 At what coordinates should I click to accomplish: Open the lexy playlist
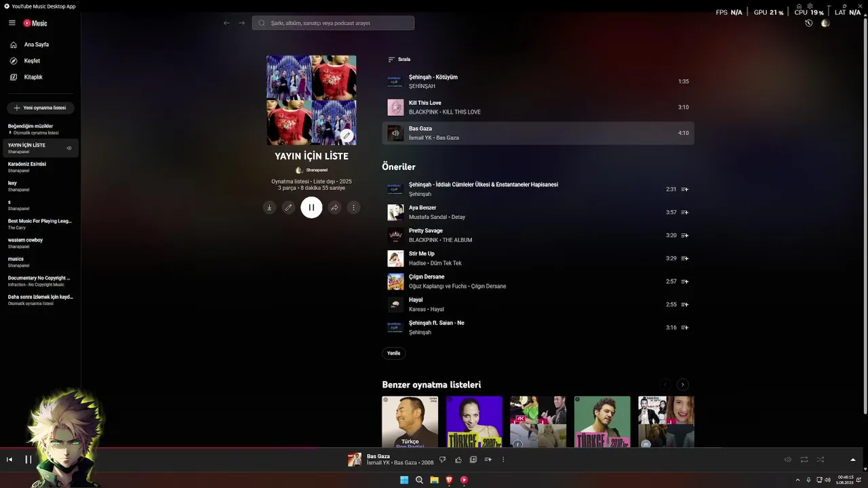40,186
